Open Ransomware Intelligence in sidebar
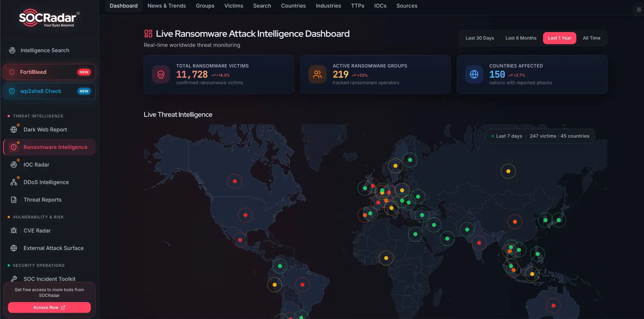The width and height of the screenshot is (644, 319). pos(49,147)
